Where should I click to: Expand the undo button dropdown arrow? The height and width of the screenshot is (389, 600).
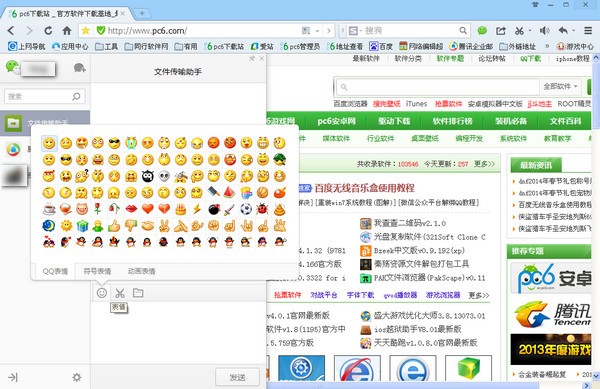pyautogui.click(x=573, y=31)
